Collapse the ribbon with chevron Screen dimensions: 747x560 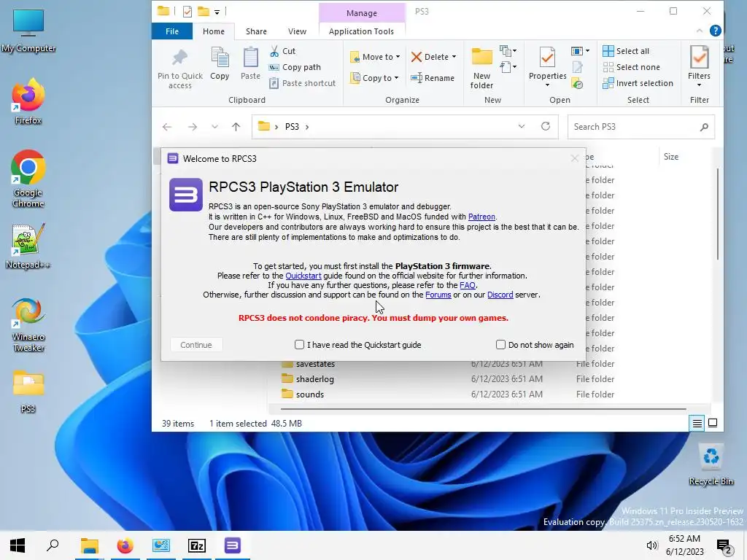(700, 31)
